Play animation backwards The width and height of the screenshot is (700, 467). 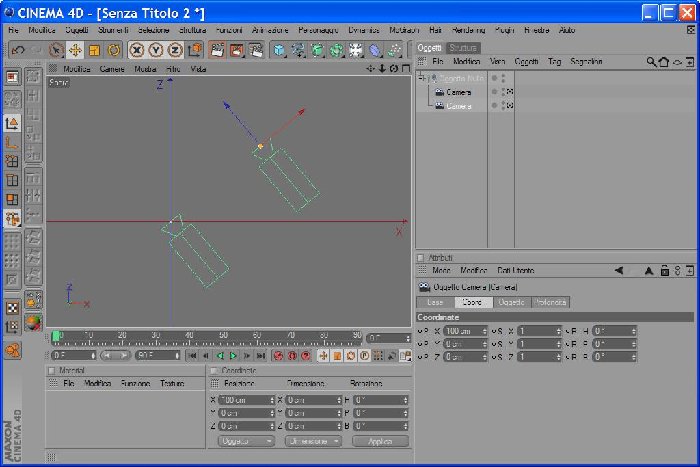220,356
